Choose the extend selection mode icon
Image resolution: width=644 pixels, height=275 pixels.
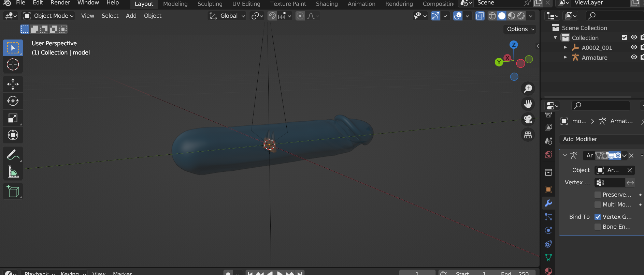pos(34,29)
